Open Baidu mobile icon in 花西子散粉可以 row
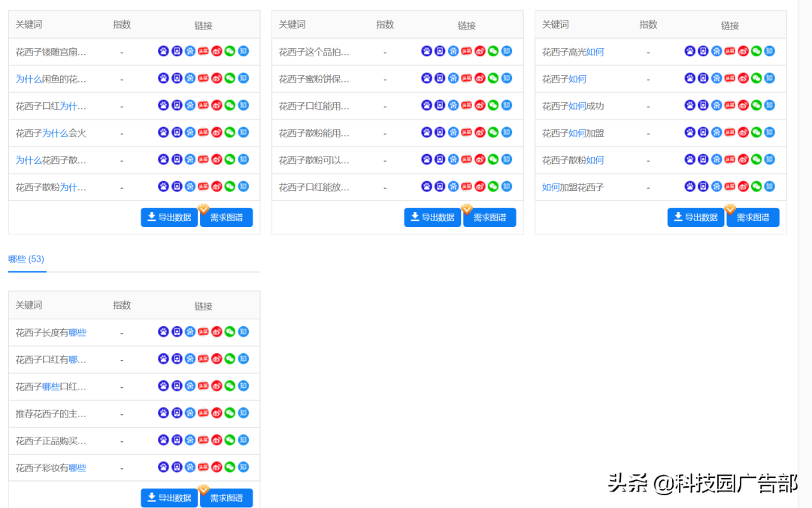Image resolution: width=812 pixels, height=508 pixels. [440, 159]
